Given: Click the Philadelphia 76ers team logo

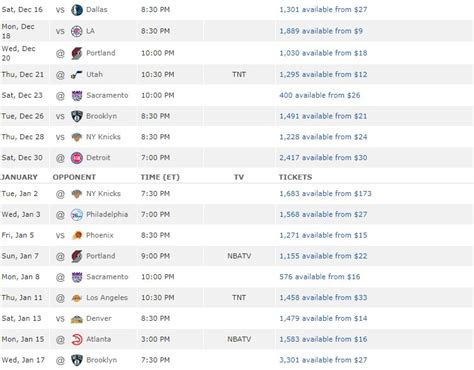Looking at the screenshot, I should [x=77, y=214].
